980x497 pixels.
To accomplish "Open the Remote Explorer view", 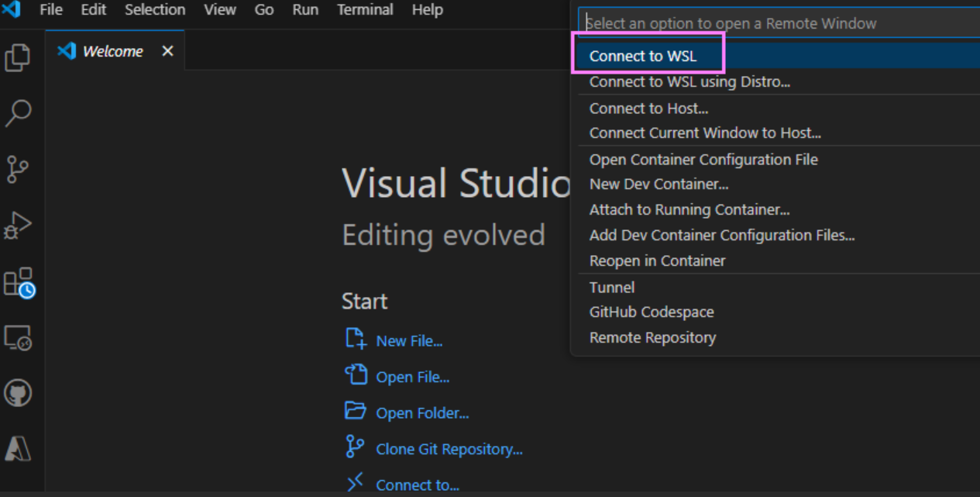I will click(18, 338).
